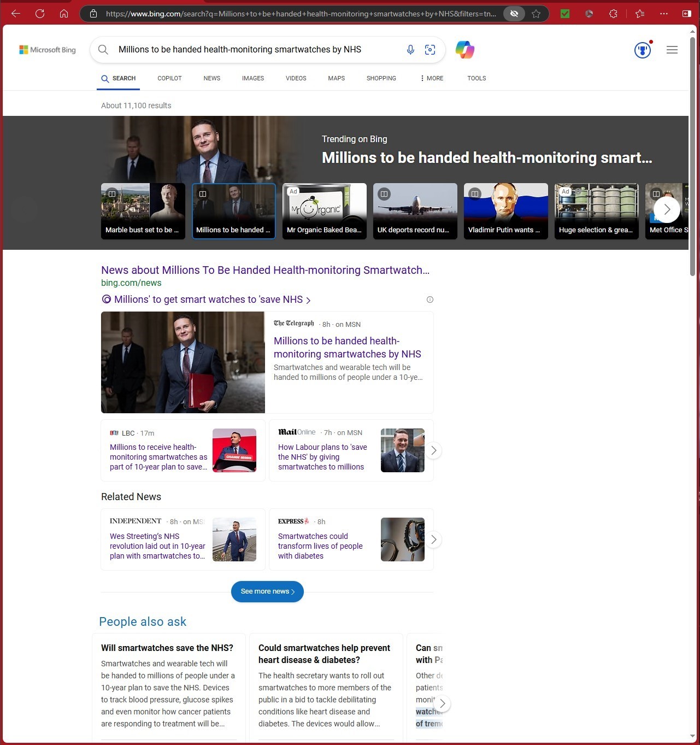This screenshot has width=700, height=745.
Task: Open the browser home page
Action: 64,14
